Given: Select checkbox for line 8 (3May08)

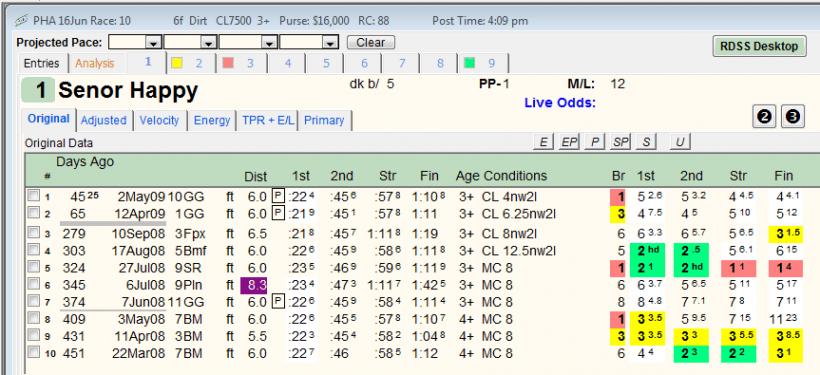Looking at the screenshot, I should pos(33,317).
